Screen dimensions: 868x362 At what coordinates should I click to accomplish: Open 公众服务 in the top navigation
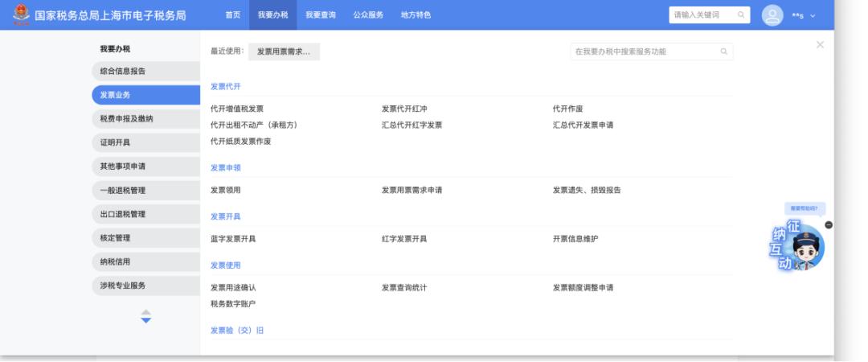pyautogui.click(x=368, y=15)
